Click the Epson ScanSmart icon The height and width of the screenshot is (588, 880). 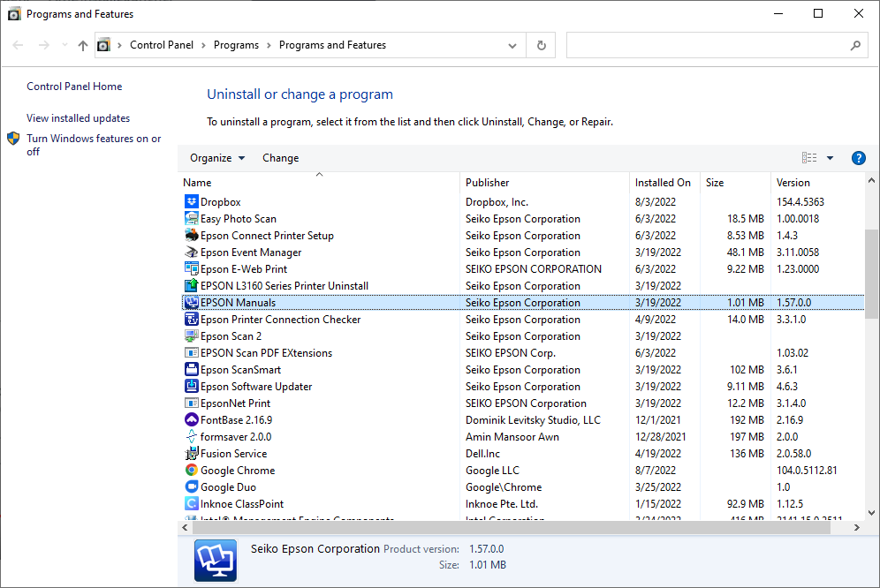(x=192, y=369)
